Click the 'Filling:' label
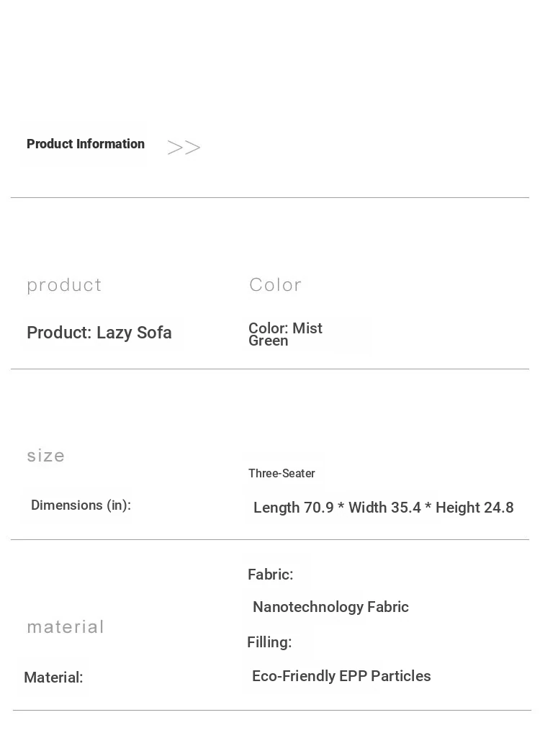The width and height of the screenshot is (540, 756). (x=269, y=642)
